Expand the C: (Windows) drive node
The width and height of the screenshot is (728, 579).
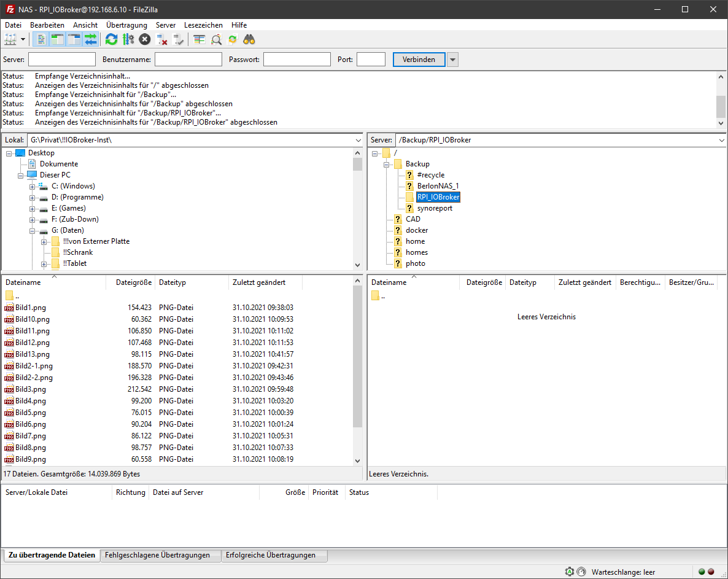tap(32, 186)
